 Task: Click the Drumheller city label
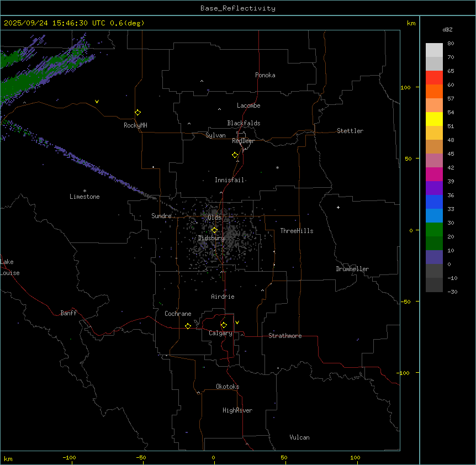(352, 270)
